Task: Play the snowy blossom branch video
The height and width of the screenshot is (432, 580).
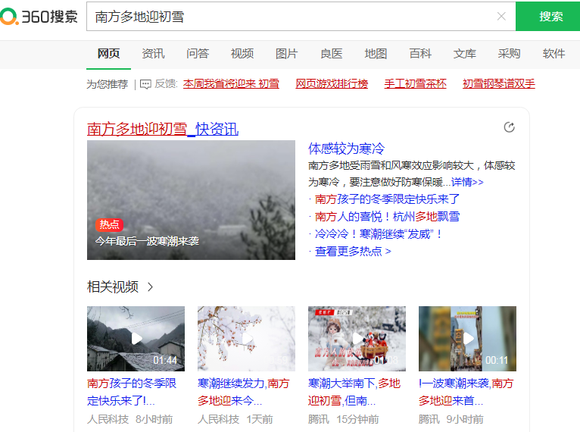Action: [246, 338]
